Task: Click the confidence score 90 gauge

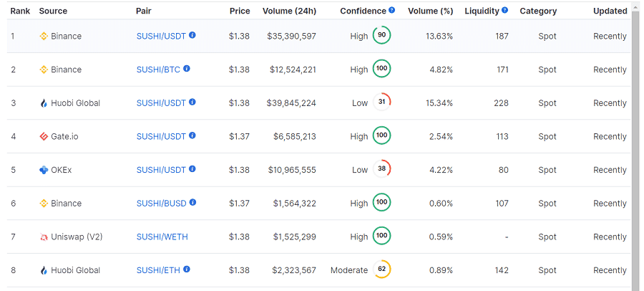Action: coord(381,36)
